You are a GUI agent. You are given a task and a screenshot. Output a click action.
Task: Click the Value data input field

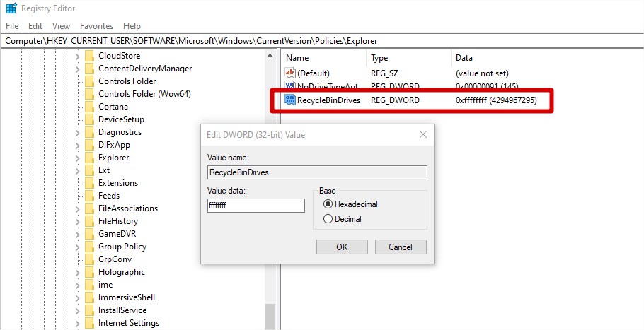click(x=256, y=206)
